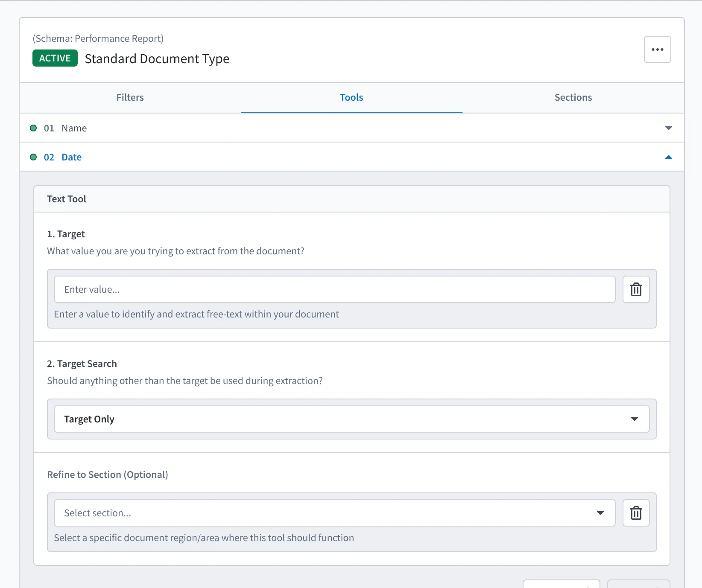The image size is (702, 588).
Task: Click the Text Tool header
Action: coord(67,199)
